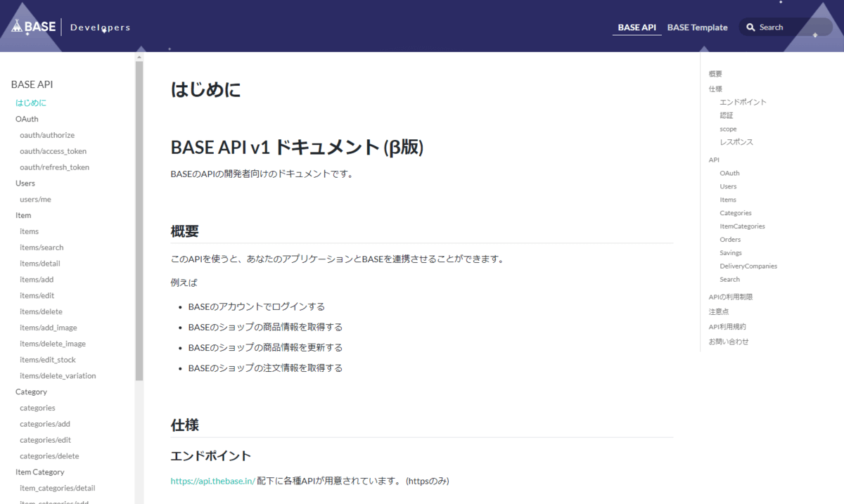Jump to Orders in the table of contents

[730, 240]
